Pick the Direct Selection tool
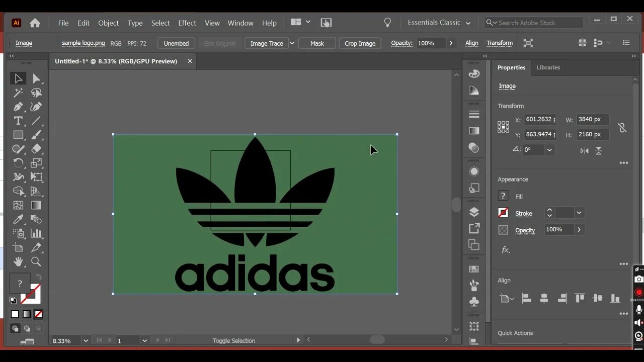644x362 pixels. pos(36,78)
